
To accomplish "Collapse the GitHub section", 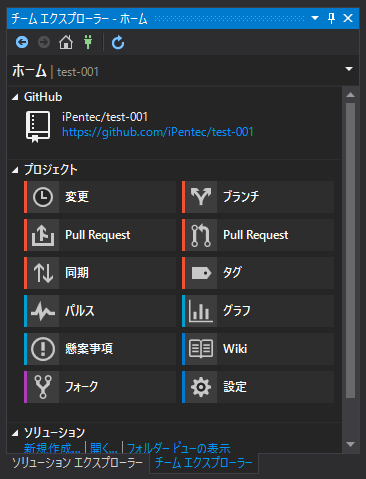I will point(15,97).
